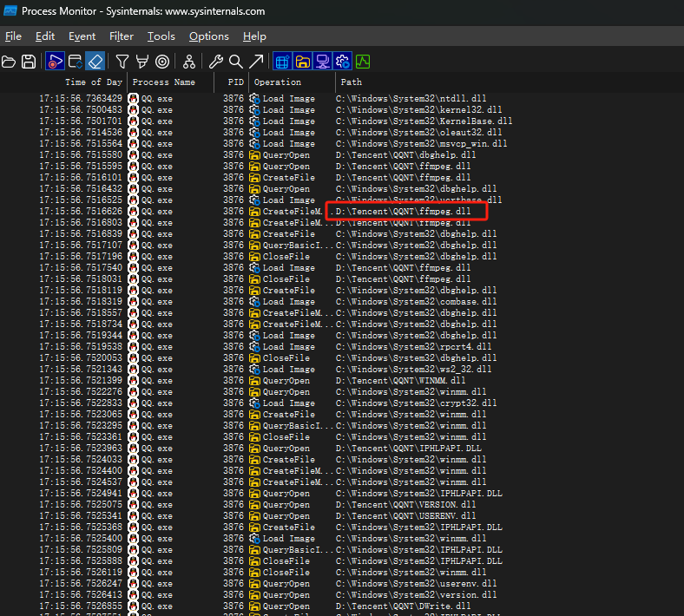Image resolution: width=684 pixels, height=616 pixels.
Task: Open the Help menu
Action: point(254,36)
